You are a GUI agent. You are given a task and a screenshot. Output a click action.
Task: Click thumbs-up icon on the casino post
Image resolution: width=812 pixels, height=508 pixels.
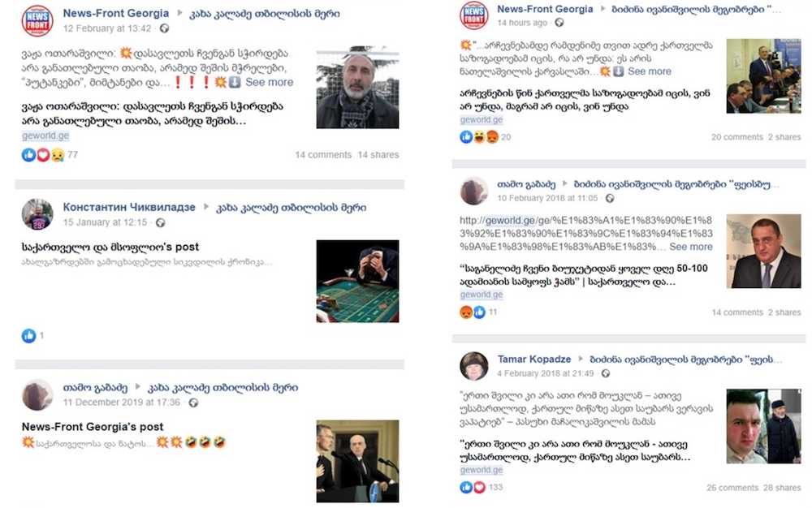point(28,336)
